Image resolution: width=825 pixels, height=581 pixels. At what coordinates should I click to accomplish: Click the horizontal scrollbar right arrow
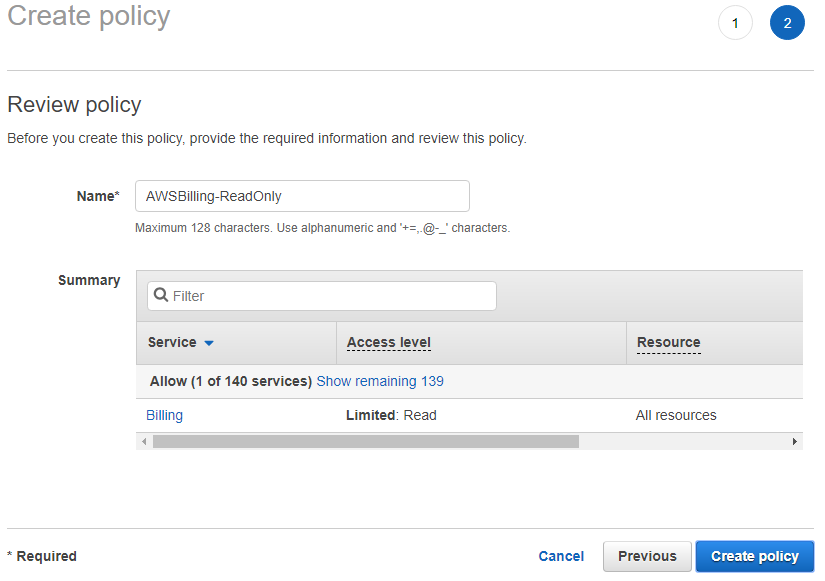coord(794,442)
